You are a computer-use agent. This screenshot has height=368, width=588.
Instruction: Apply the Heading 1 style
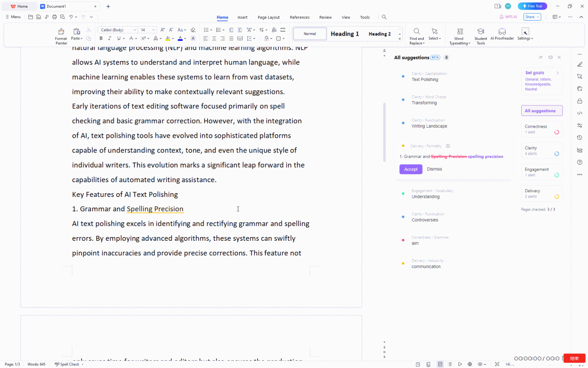click(x=345, y=34)
